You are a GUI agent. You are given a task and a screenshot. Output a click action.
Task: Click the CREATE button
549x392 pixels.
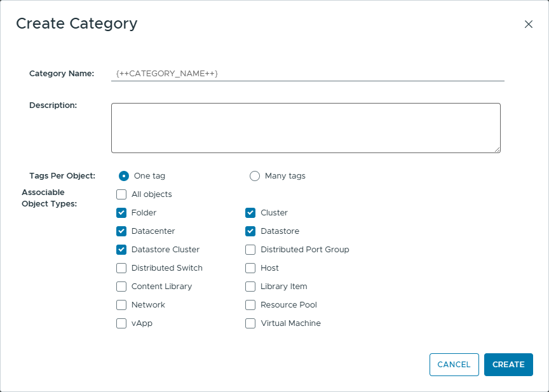pos(508,365)
